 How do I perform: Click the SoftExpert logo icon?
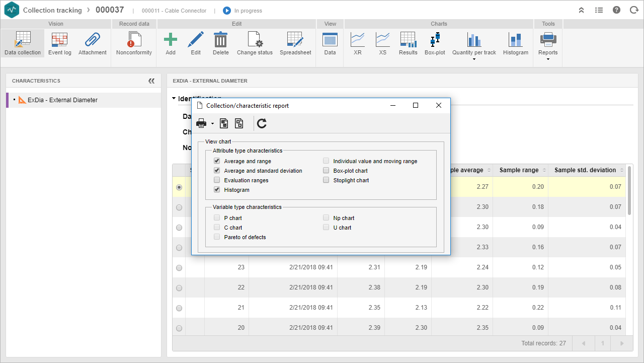pos(11,10)
